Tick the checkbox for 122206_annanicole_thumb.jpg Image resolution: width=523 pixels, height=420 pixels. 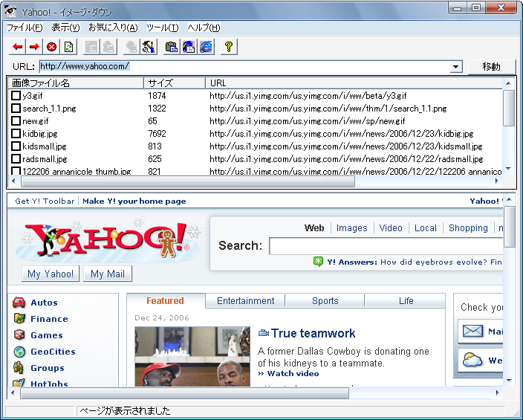[x=16, y=171]
